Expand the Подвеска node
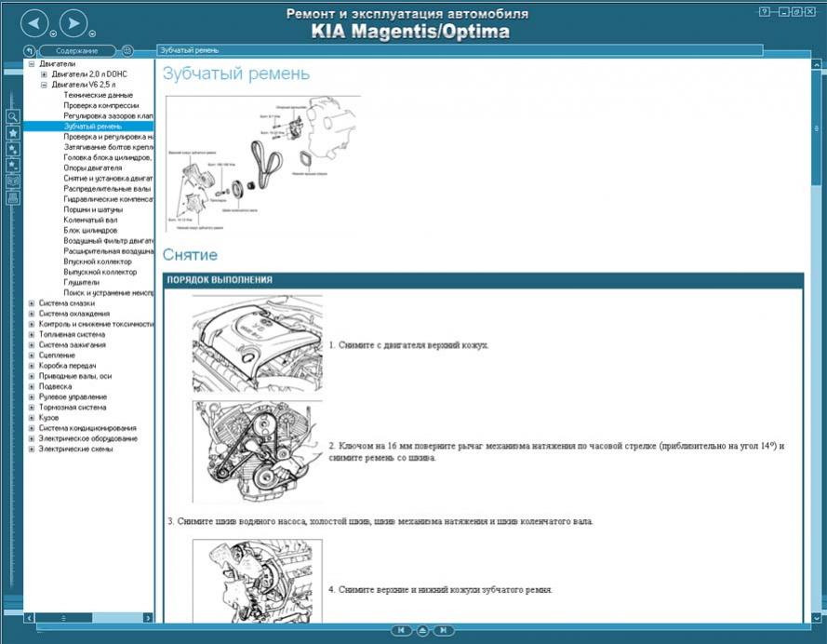Screen dimensions: 827x644 [x=32, y=386]
